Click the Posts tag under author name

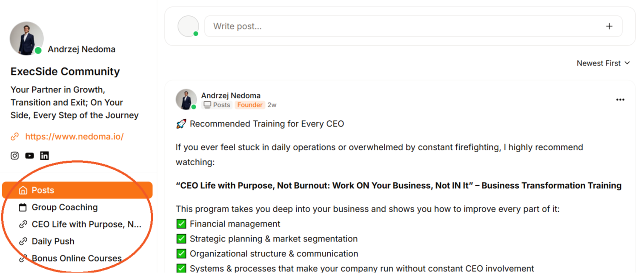tap(217, 105)
